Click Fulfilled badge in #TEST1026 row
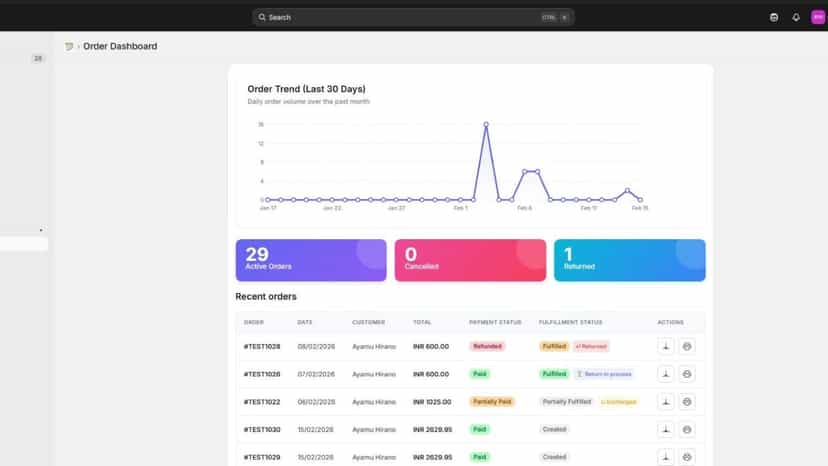The image size is (828, 466). pyautogui.click(x=554, y=374)
